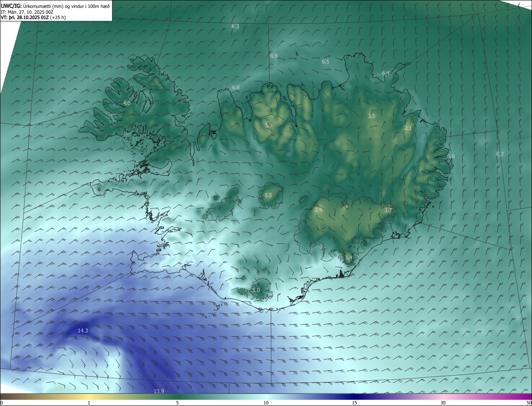This screenshot has height=406, width=532.
Task: Click the 2.9 value on the glacier
Action: coord(318,210)
